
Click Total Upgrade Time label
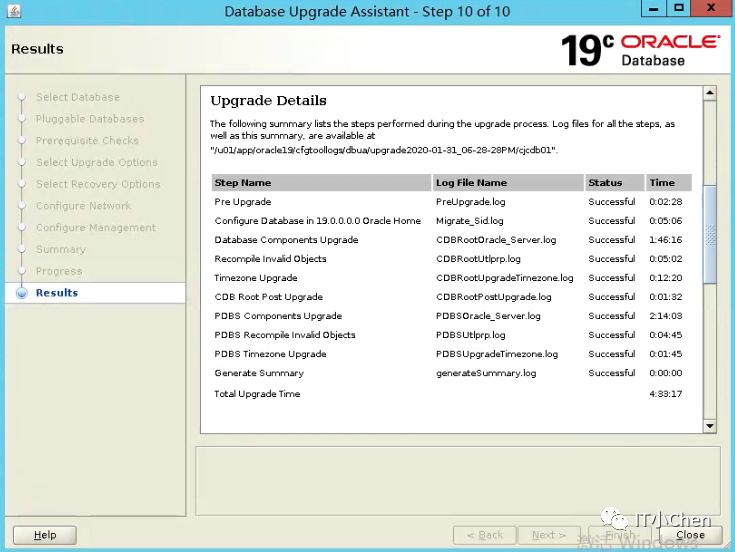(x=257, y=394)
